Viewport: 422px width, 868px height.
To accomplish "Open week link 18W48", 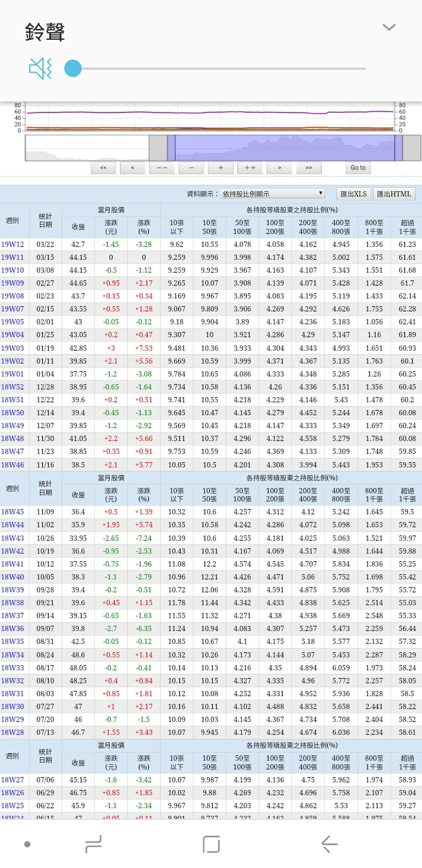I will (12, 439).
